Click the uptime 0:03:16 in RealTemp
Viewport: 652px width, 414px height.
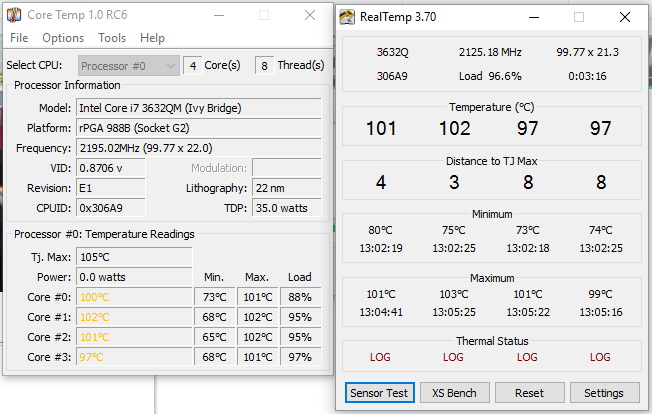pos(587,76)
